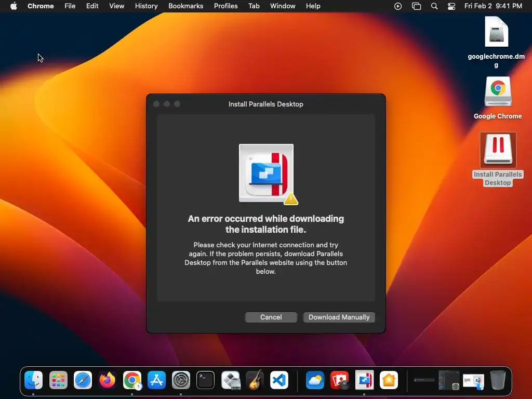Click the red close button of installer window

coord(156,104)
